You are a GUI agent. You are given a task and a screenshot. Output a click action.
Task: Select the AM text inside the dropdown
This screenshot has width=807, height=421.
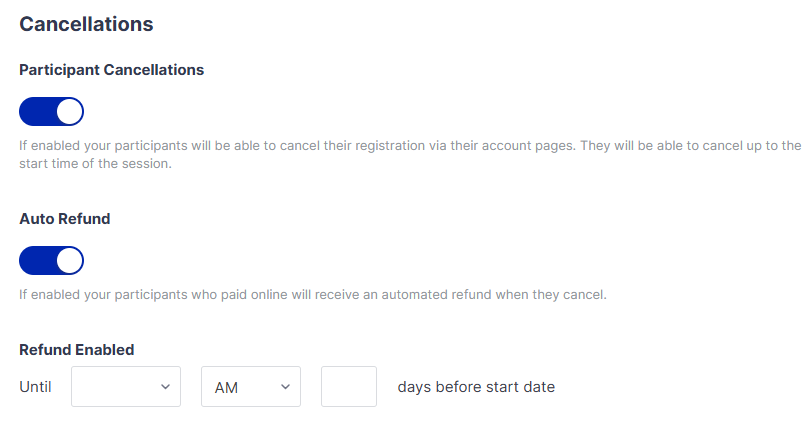(x=225, y=386)
